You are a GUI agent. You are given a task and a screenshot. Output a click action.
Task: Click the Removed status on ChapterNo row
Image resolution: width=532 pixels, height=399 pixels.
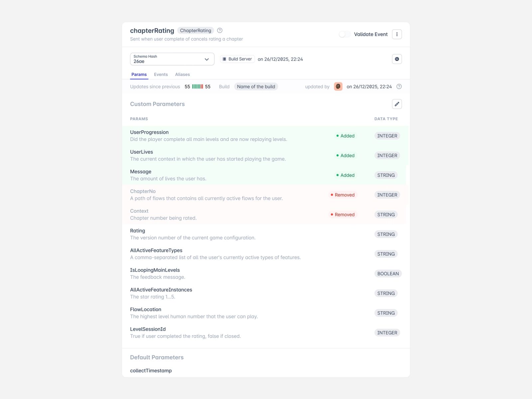342,195
